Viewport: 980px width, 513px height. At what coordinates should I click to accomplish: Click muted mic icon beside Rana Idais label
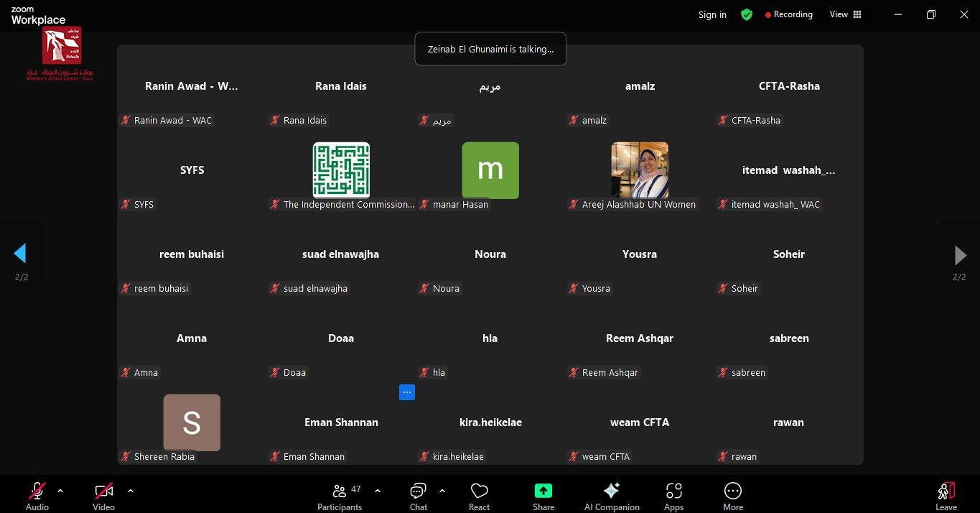275,120
